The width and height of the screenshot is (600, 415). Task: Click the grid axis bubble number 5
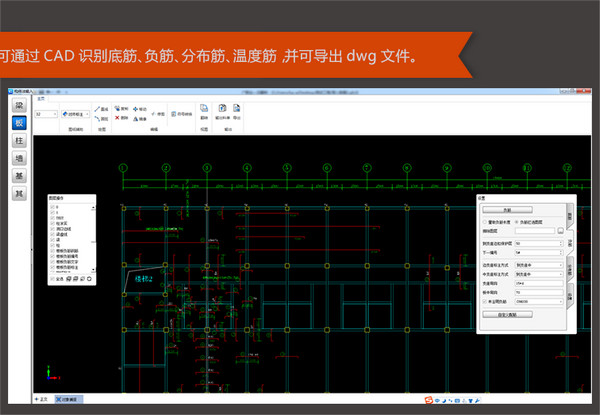tap(287, 168)
